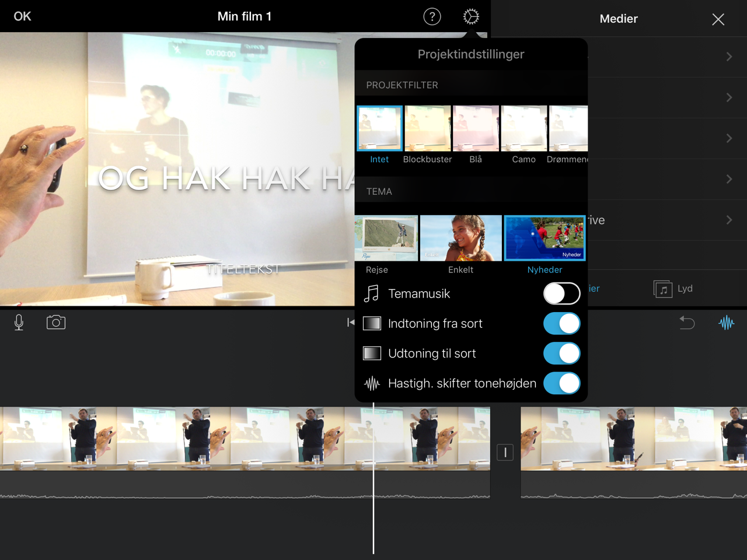Toggle Hastigh. skifter tonehøjden switch

(x=561, y=383)
